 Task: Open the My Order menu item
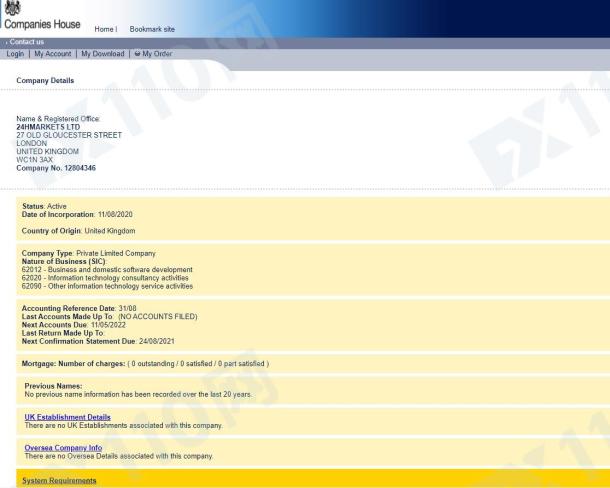tap(157, 54)
